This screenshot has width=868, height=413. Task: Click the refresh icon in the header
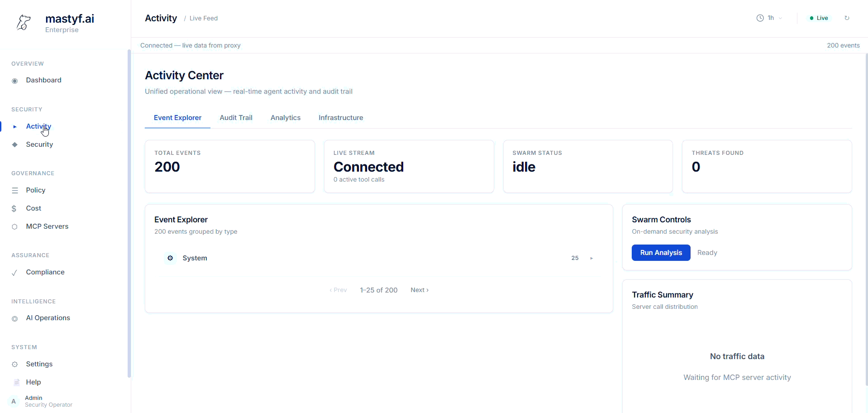(847, 18)
